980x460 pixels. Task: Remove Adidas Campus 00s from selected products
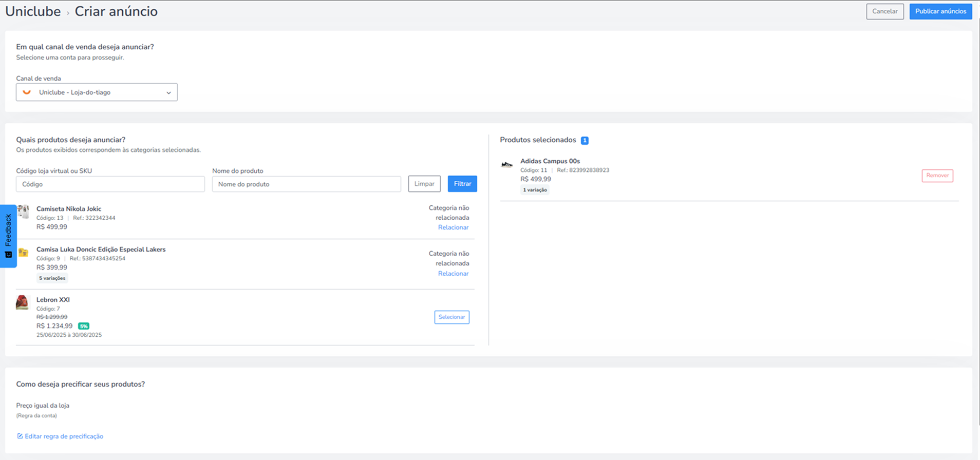coord(937,176)
